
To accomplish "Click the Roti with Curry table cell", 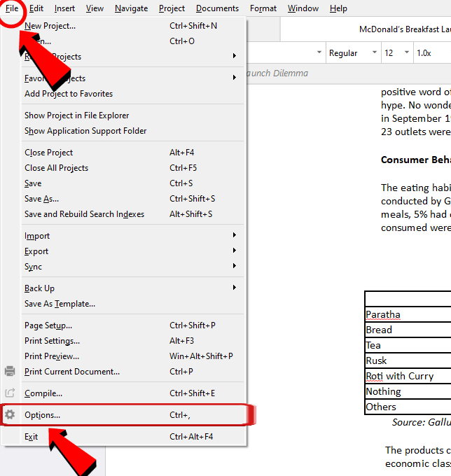I will 408,376.
